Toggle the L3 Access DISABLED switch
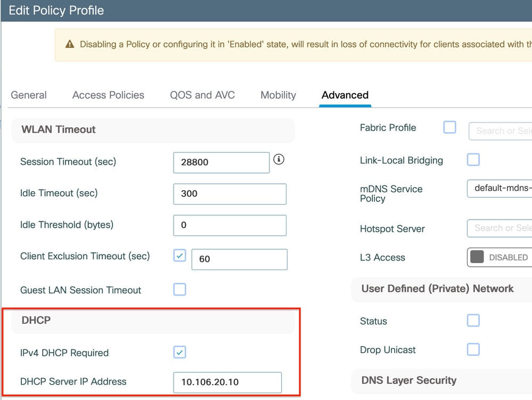The image size is (532, 400). tap(500, 257)
